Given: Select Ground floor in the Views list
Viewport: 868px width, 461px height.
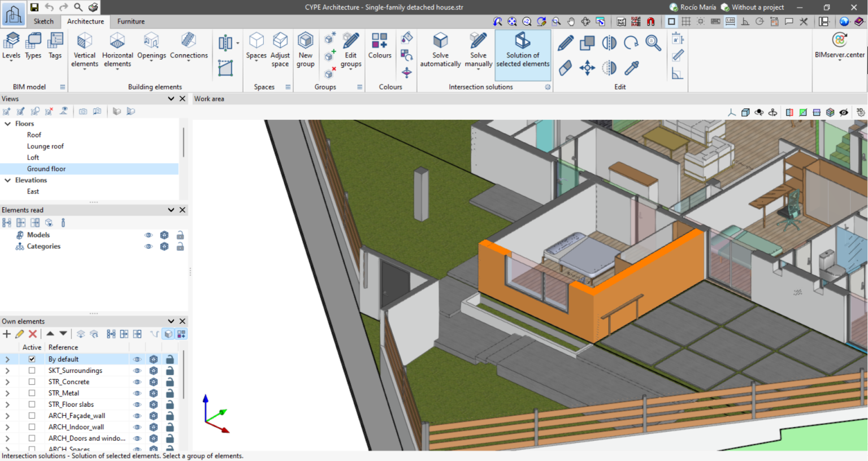Looking at the screenshot, I should coord(46,168).
